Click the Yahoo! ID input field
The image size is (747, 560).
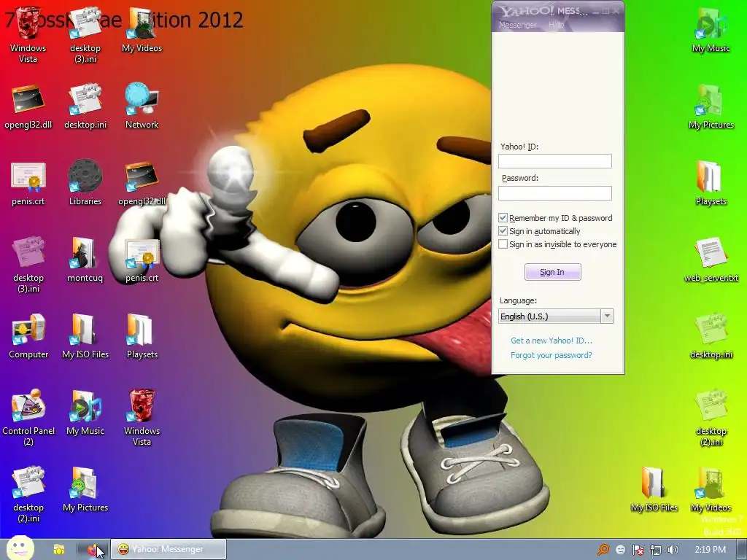coord(555,161)
